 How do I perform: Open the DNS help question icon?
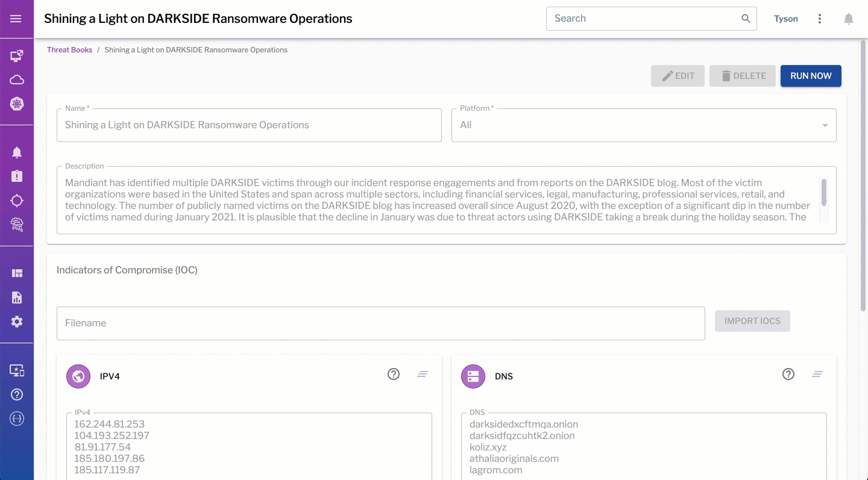[x=788, y=374]
